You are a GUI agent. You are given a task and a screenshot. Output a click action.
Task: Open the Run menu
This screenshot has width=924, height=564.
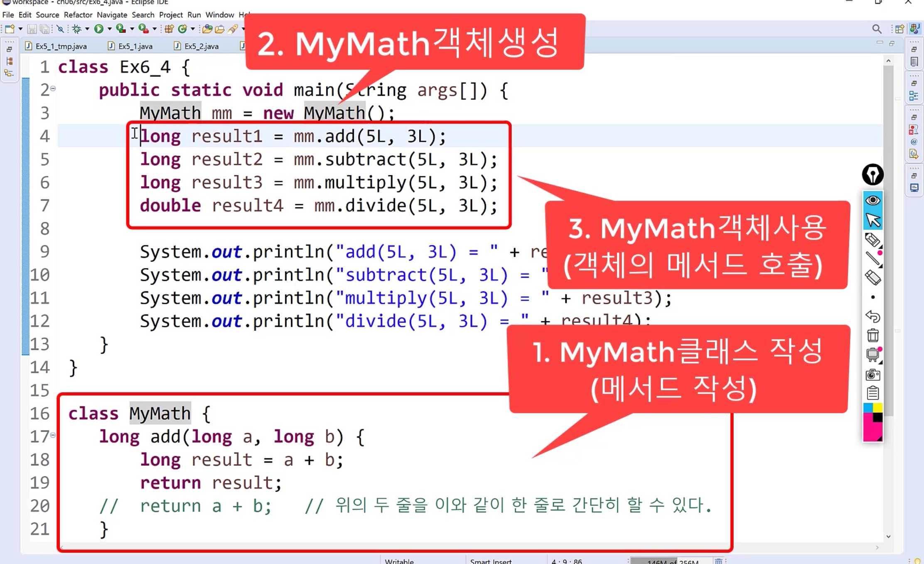tap(194, 15)
